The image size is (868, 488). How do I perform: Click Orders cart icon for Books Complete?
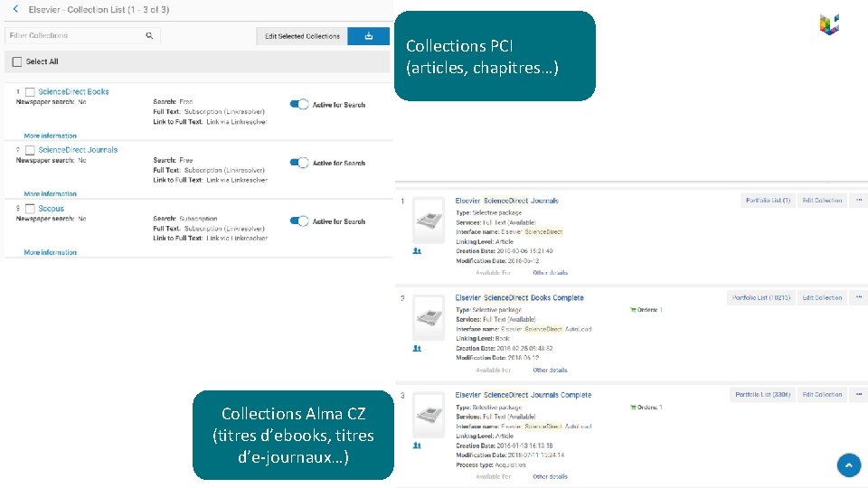(x=633, y=310)
